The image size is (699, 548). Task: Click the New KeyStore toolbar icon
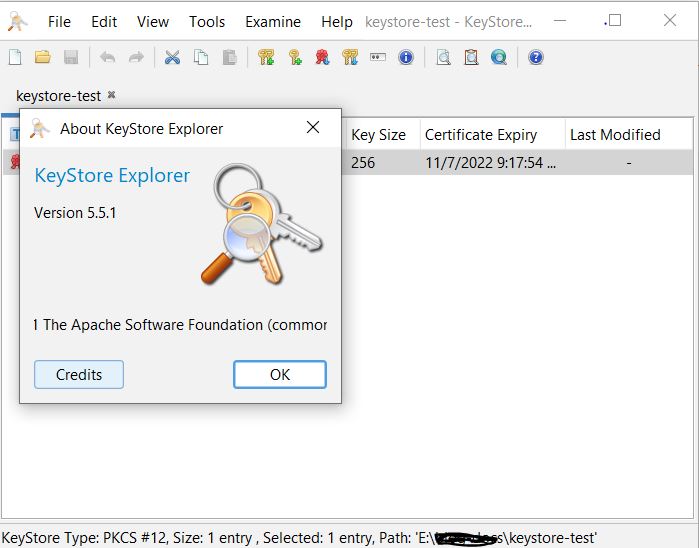pos(15,58)
